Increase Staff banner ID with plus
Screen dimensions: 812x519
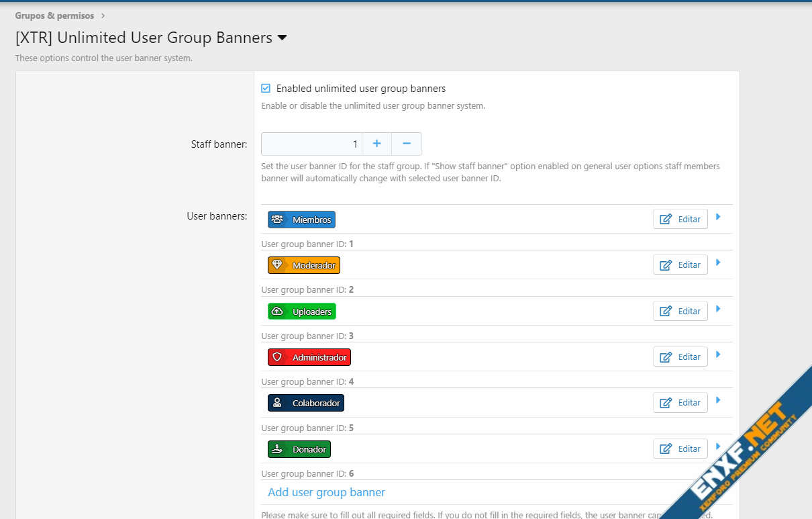click(376, 144)
